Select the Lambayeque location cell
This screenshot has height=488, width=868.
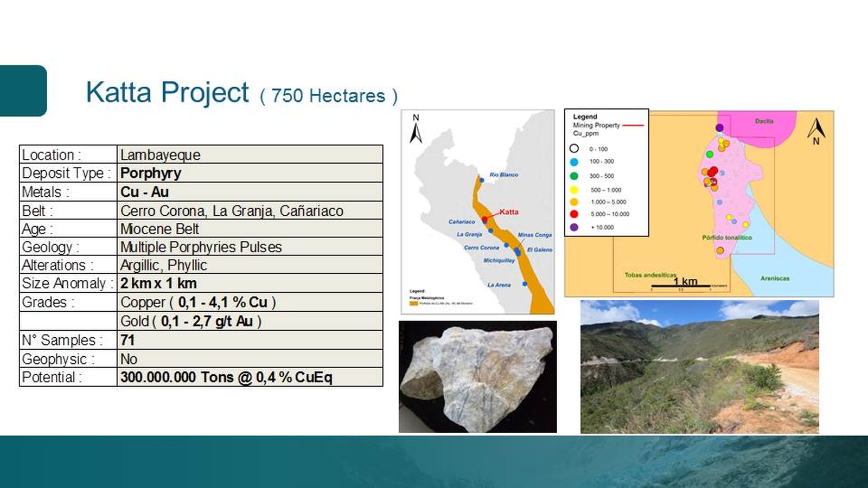click(x=250, y=155)
